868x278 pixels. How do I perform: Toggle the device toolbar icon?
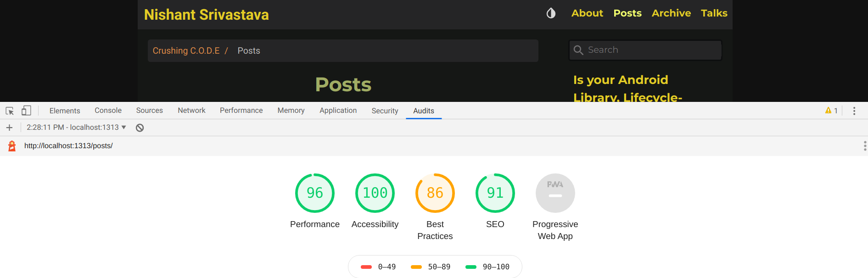tap(26, 111)
